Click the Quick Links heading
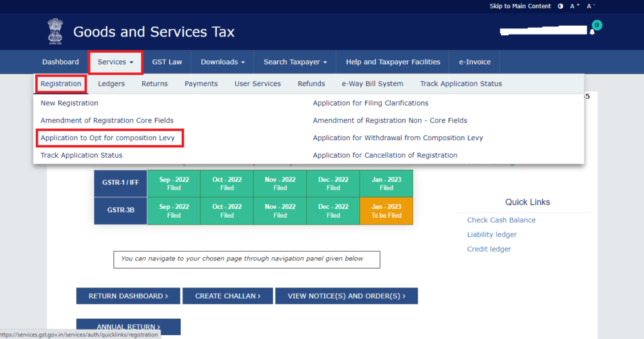 pyautogui.click(x=528, y=202)
